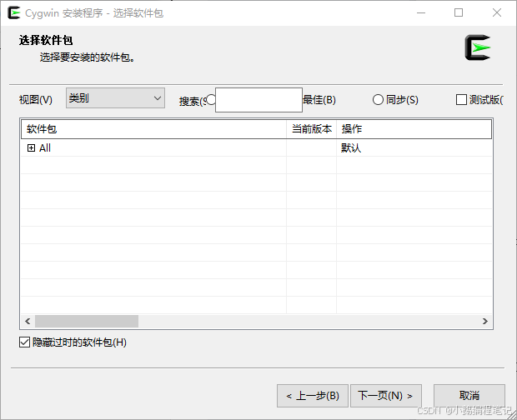Minimize the Cygwin setup window
This screenshot has width=517, height=420.
tap(421, 12)
